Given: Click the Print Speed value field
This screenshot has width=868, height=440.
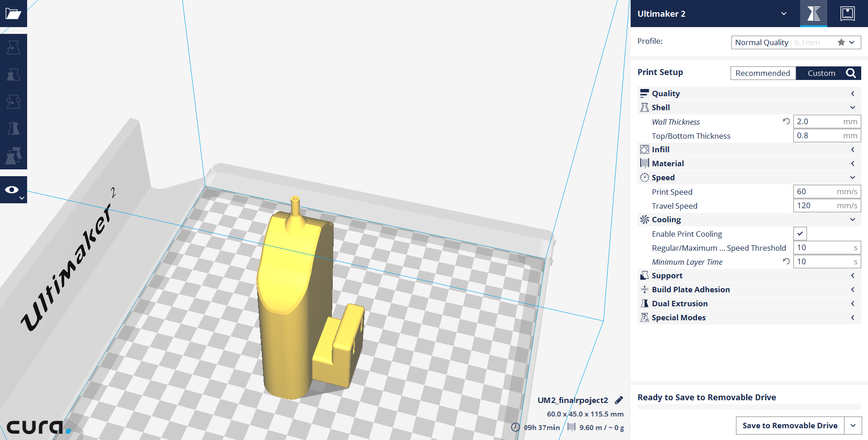Looking at the screenshot, I should tap(827, 192).
